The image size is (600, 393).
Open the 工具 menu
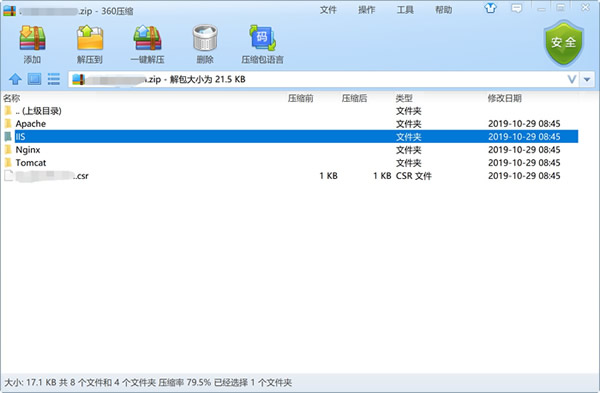tap(405, 10)
